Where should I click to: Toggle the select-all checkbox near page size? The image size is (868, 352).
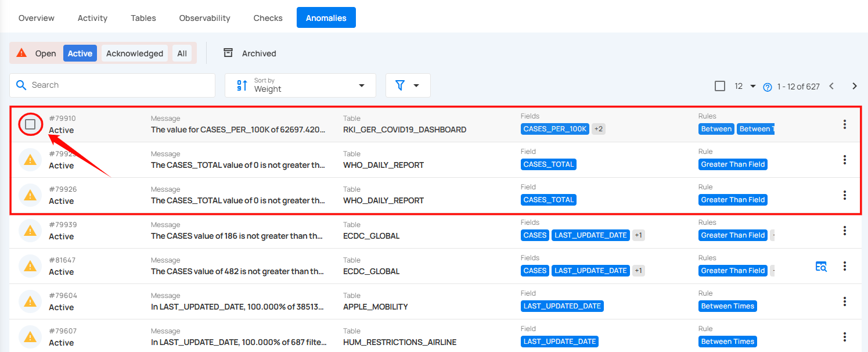pyautogui.click(x=720, y=86)
